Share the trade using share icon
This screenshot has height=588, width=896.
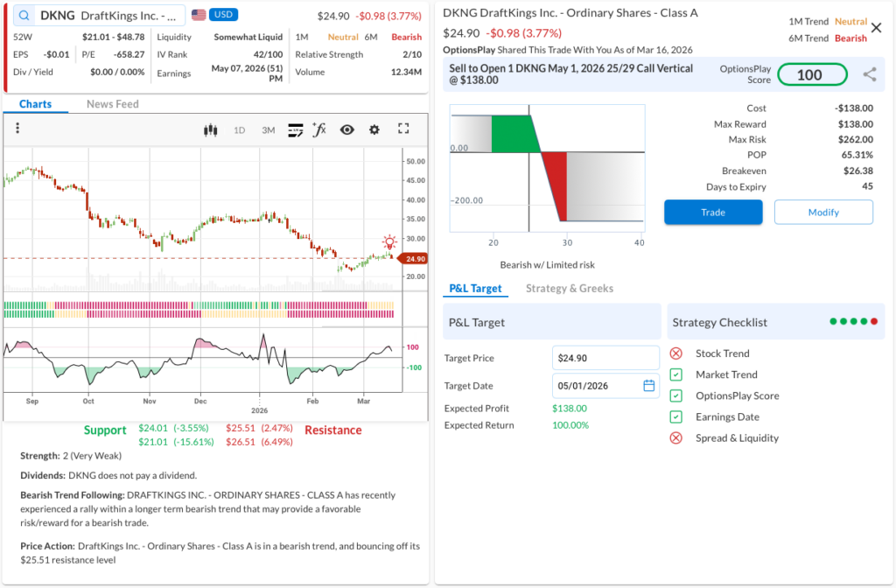click(x=869, y=74)
